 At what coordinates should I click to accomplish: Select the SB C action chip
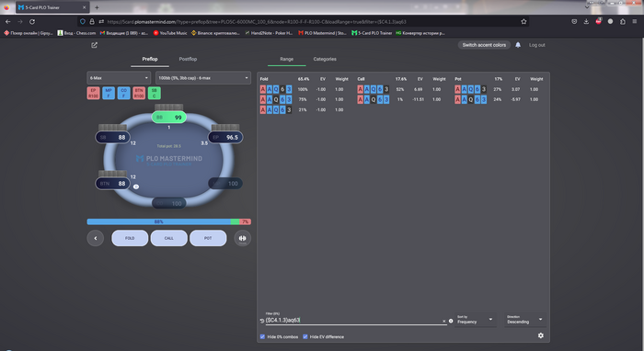click(154, 93)
